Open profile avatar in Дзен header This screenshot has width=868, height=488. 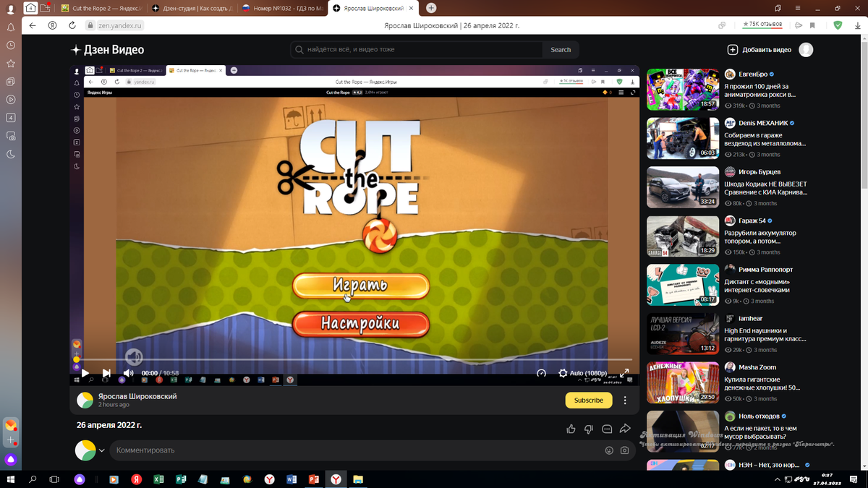[805, 50]
